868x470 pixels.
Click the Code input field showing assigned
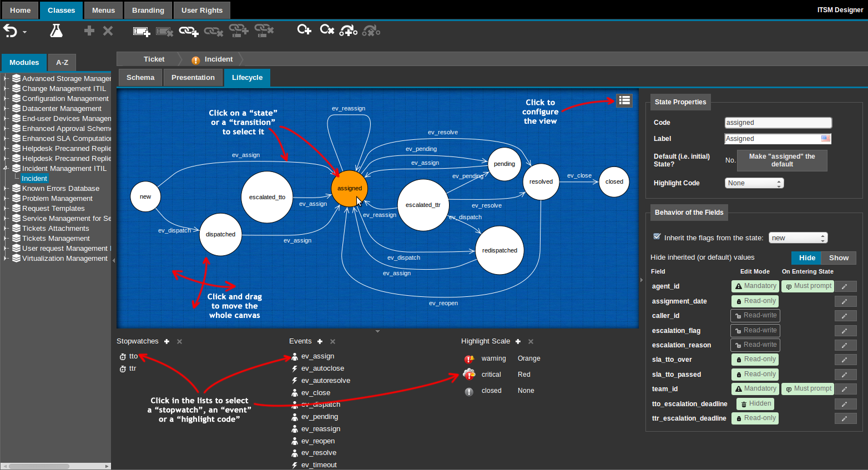click(x=778, y=122)
